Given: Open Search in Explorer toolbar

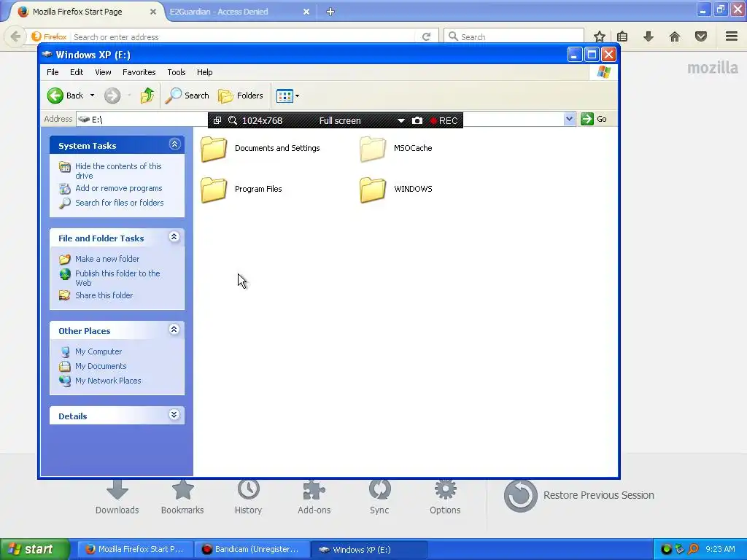Looking at the screenshot, I should pyautogui.click(x=187, y=96).
